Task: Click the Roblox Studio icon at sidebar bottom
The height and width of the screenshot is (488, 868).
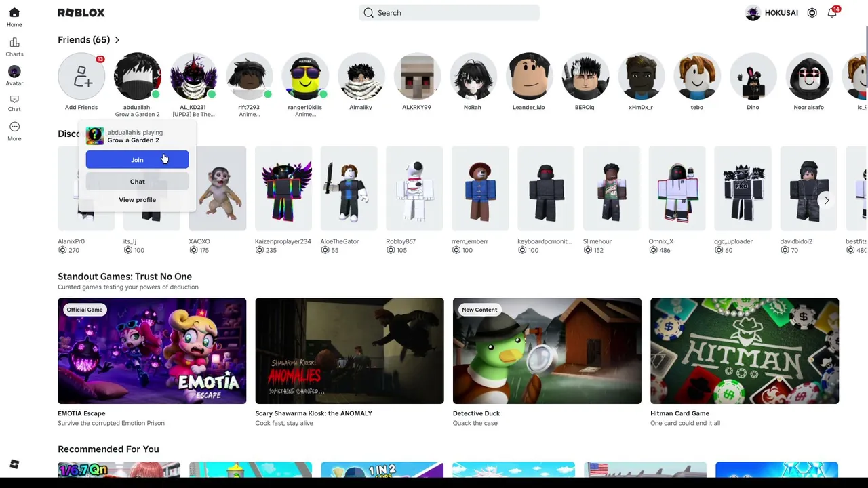Action: tap(14, 464)
